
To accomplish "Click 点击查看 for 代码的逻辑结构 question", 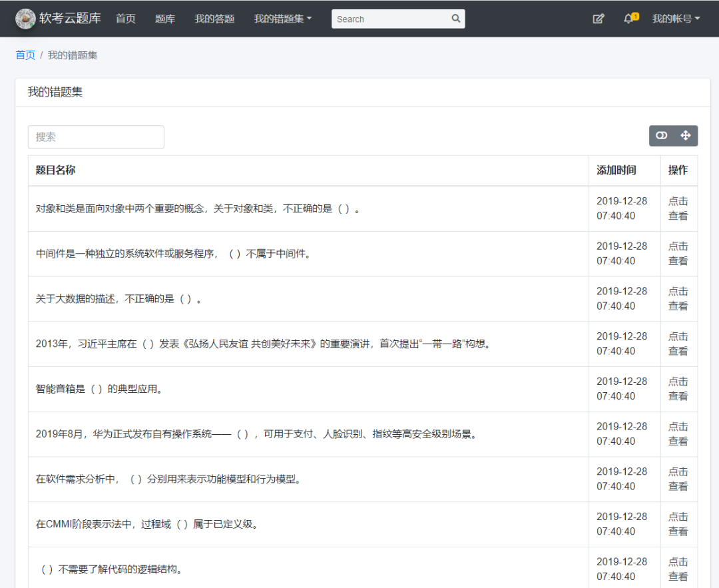I will (x=678, y=569).
